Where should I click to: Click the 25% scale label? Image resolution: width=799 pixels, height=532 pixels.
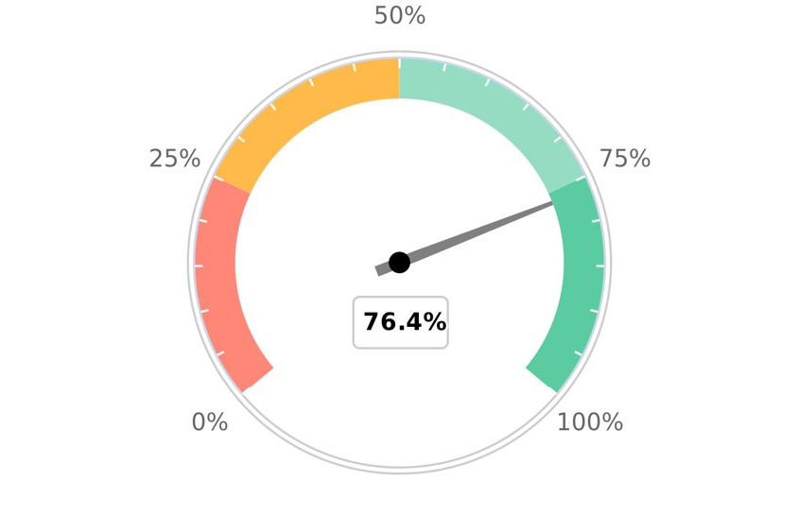point(175,159)
